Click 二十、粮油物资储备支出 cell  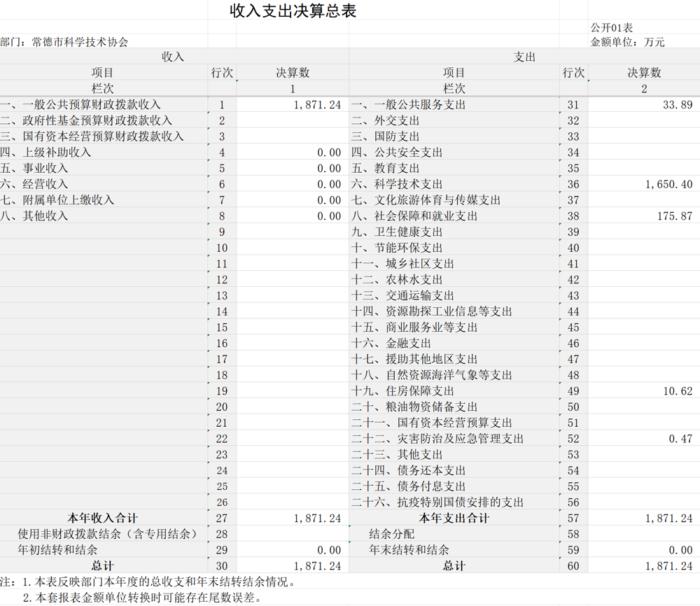point(454,407)
